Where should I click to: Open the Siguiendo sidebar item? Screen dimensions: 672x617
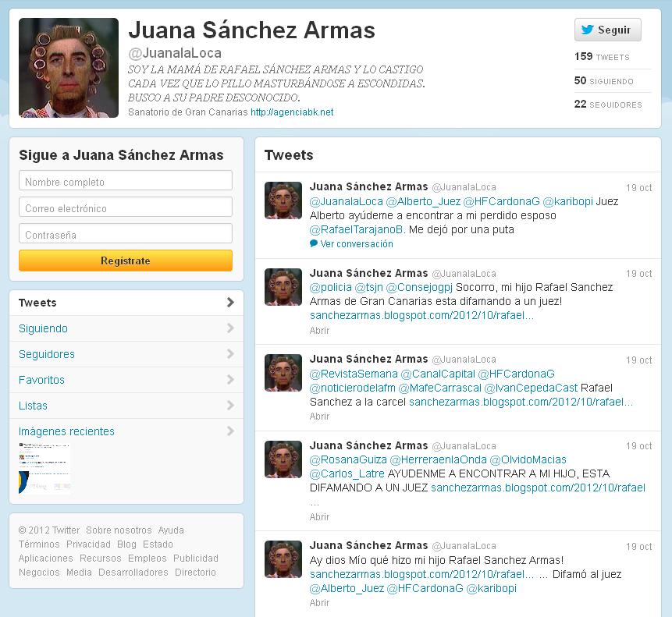126,328
